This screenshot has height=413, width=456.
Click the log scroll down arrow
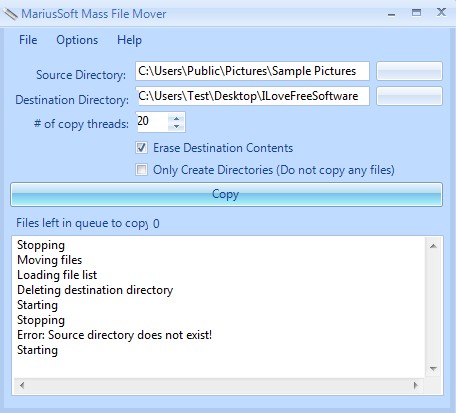(x=433, y=369)
